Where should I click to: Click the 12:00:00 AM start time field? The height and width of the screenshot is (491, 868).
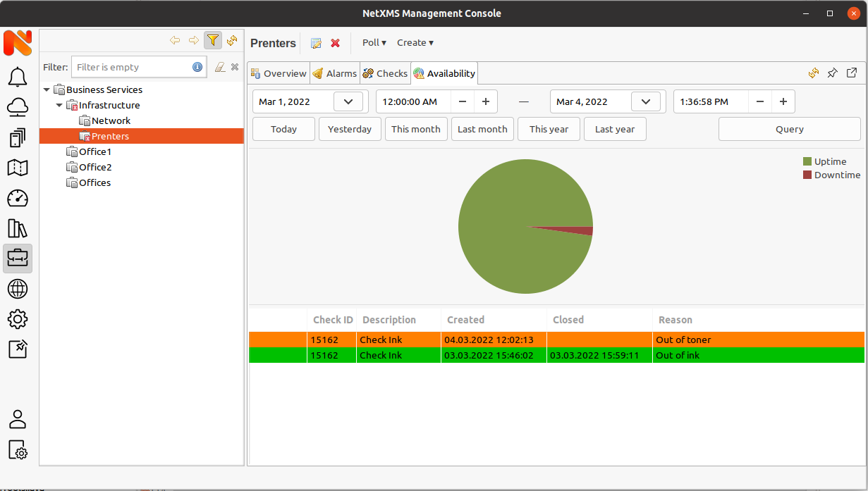[x=414, y=101]
